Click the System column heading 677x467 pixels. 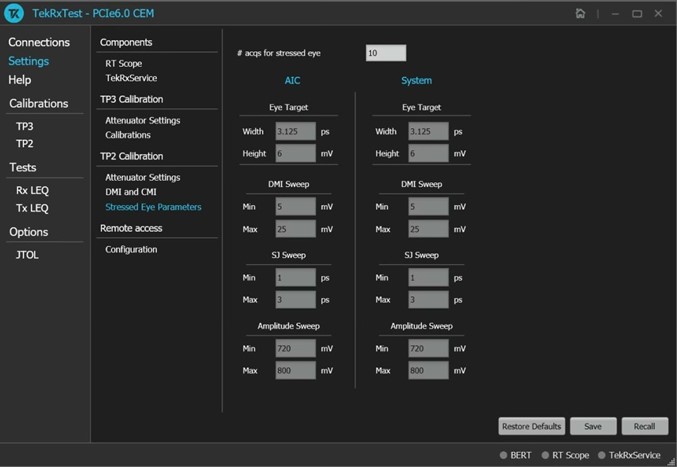tap(416, 81)
